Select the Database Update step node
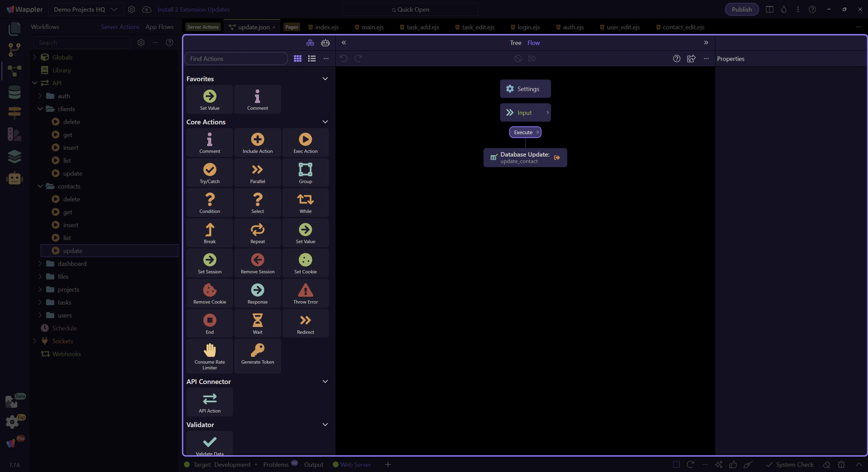The image size is (868, 472). pyautogui.click(x=524, y=157)
